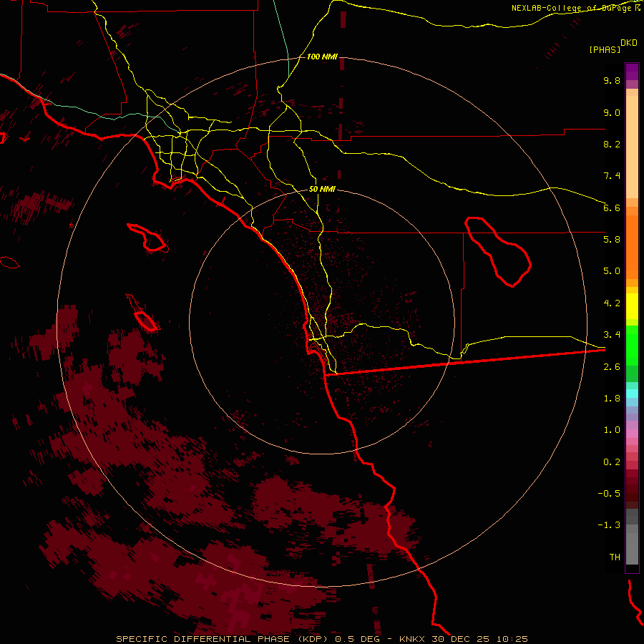Screen dimensions: 644x644
Task: Click the gray band near TH
Action: tap(632, 548)
